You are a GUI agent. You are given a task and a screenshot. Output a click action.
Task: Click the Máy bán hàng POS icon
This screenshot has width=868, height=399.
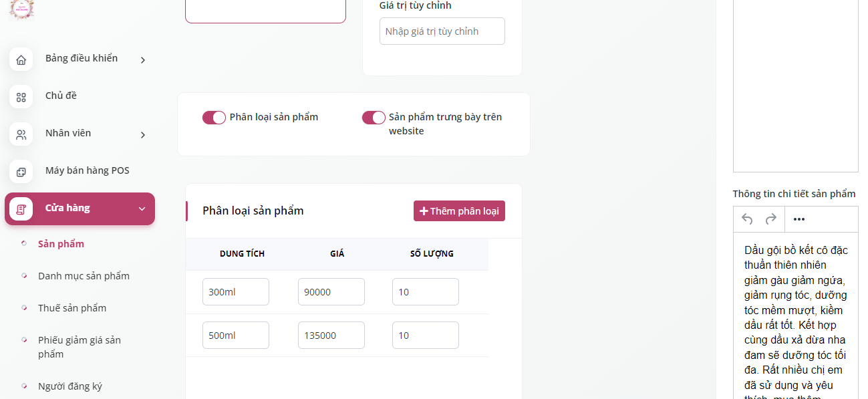pyautogui.click(x=21, y=172)
